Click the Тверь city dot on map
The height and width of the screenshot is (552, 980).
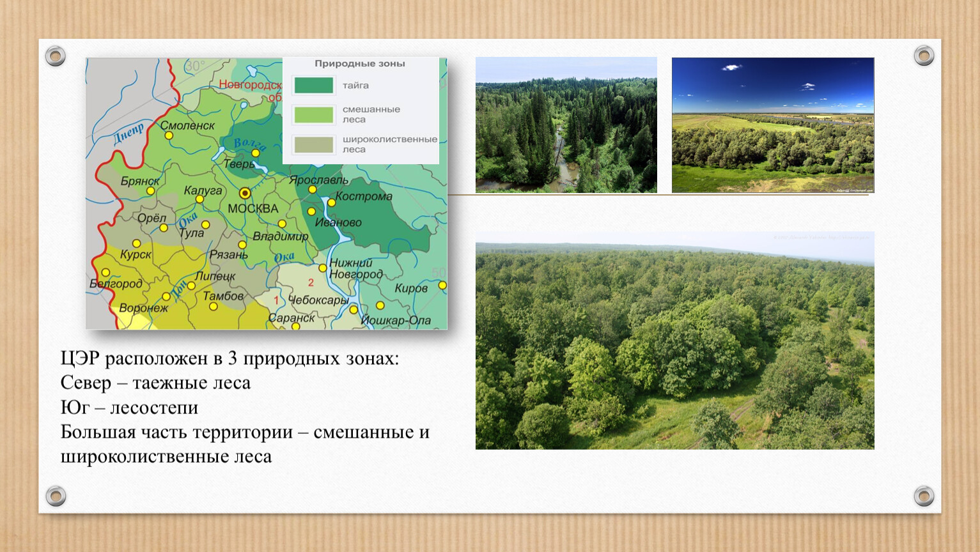pyautogui.click(x=255, y=153)
